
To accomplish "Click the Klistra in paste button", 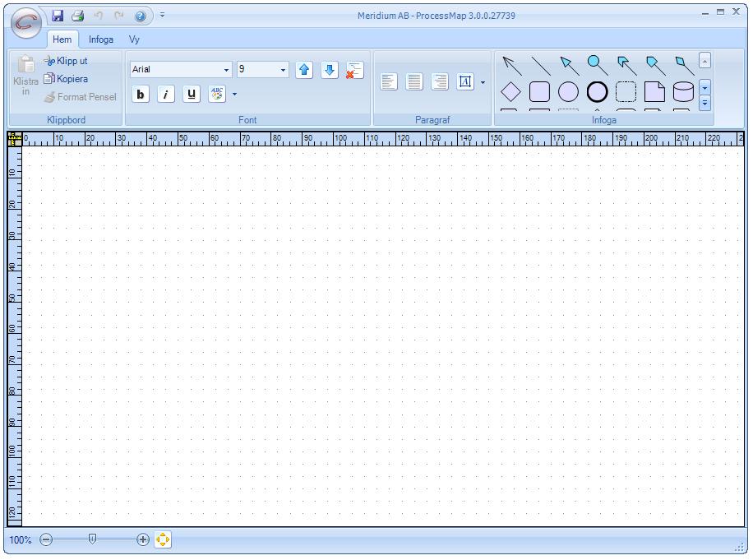I will (x=25, y=76).
